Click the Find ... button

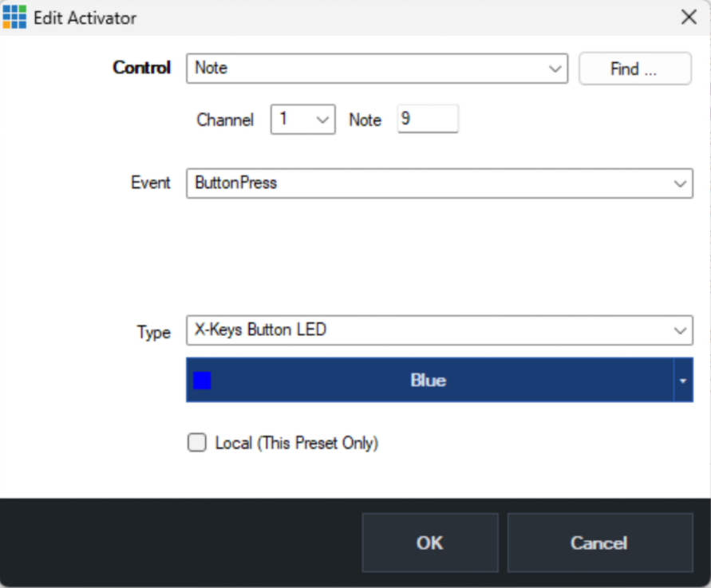[x=635, y=69]
